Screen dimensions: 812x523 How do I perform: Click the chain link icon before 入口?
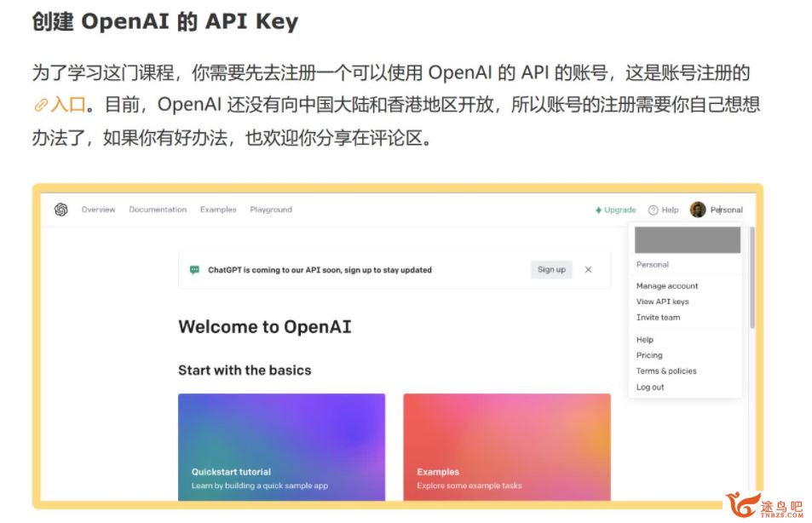tap(41, 105)
